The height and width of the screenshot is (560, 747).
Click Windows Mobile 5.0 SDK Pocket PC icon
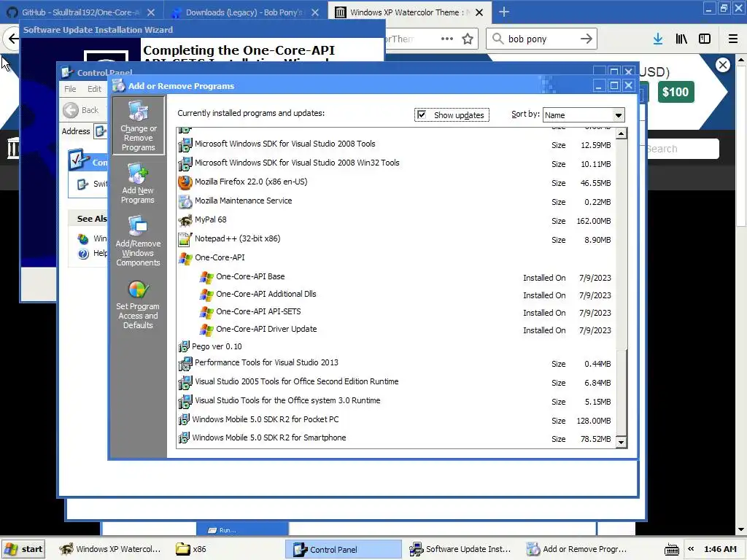(184, 419)
